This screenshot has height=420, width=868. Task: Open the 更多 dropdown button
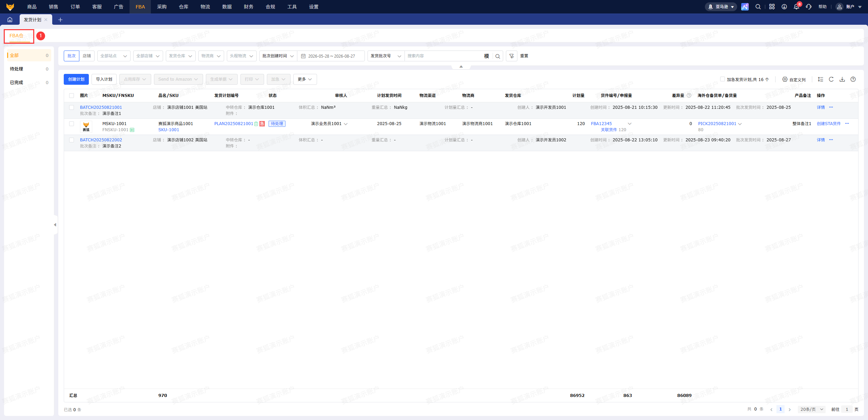[x=305, y=79]
